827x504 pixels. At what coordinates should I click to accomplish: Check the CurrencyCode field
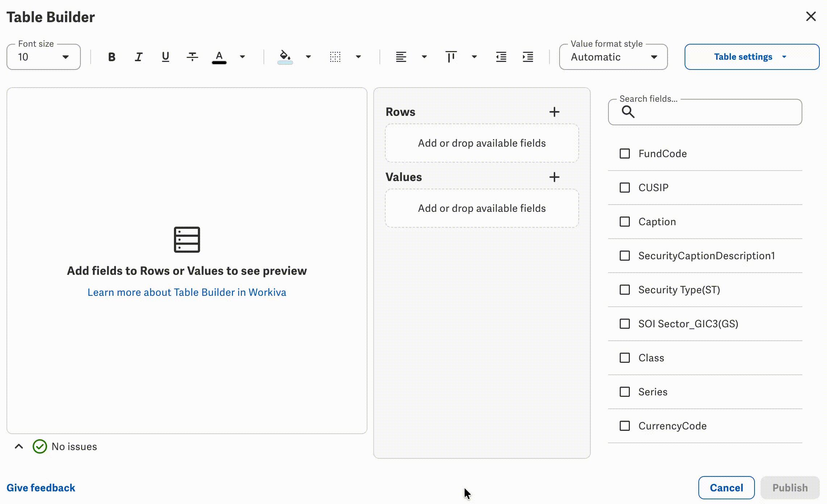[x=625, y=426]
